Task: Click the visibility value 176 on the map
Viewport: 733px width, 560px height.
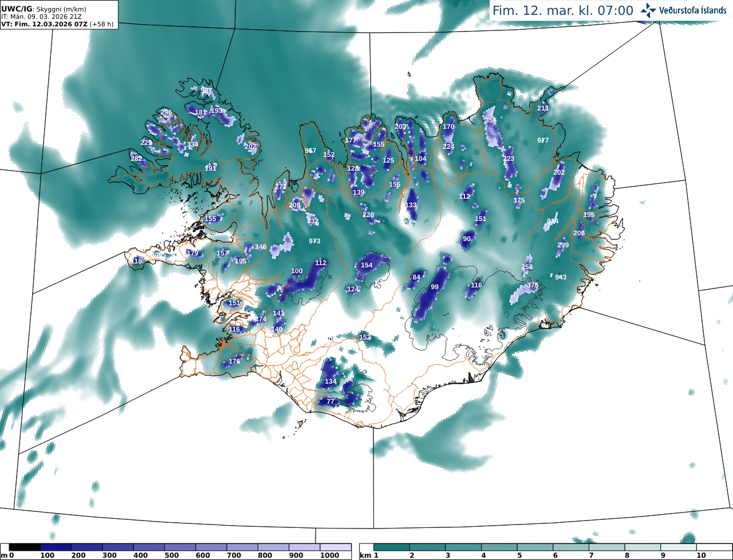Action: coord(234,362)
